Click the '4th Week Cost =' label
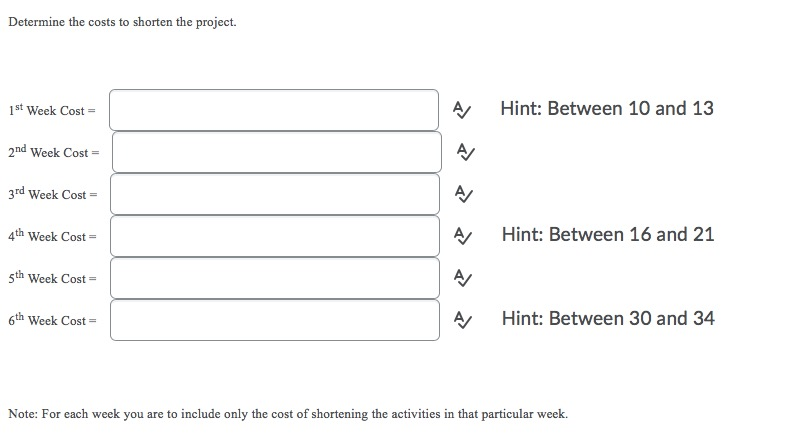795x433 pixels. coord(51,236)
